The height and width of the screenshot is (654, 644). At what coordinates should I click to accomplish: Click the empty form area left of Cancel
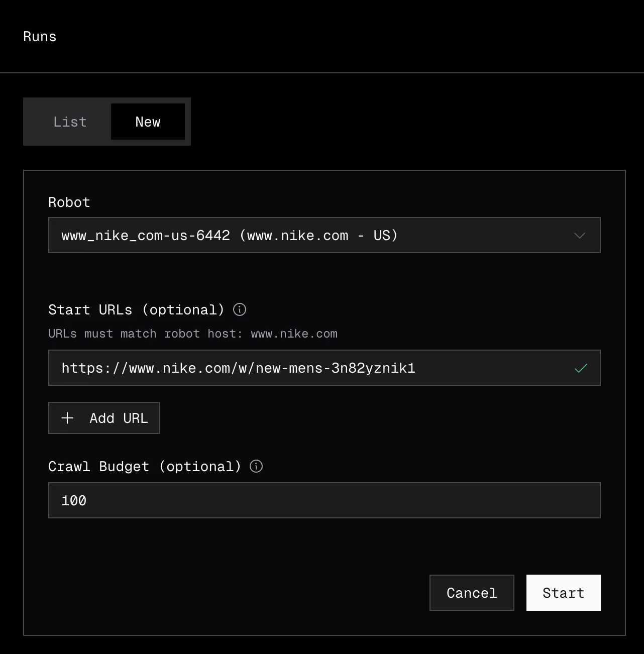[226, 593]
